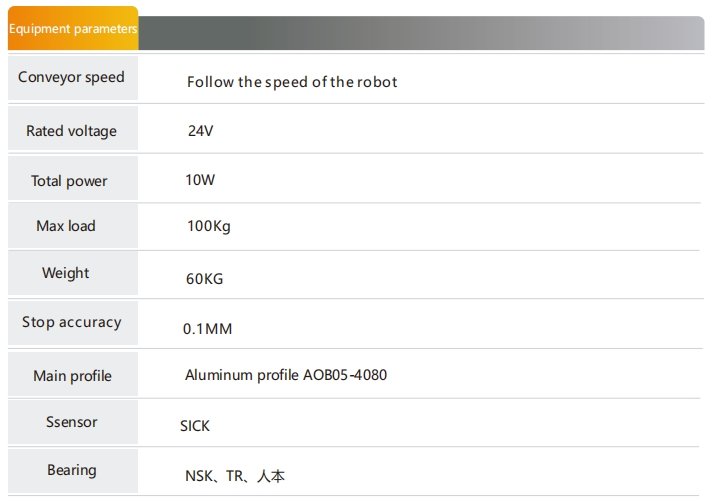Screen dimensions: 713x503
Task: Select the Ssensor label cell
Action: click(73, 422)
